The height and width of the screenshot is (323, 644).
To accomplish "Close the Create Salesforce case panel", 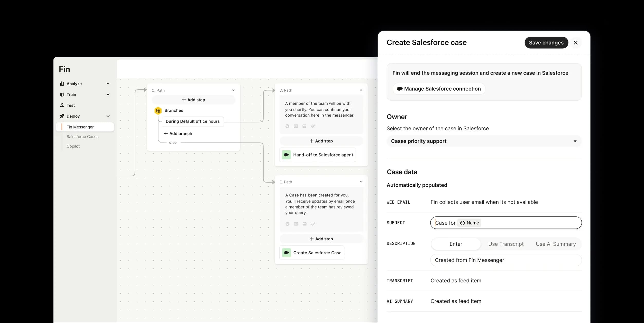I will 576,43.
